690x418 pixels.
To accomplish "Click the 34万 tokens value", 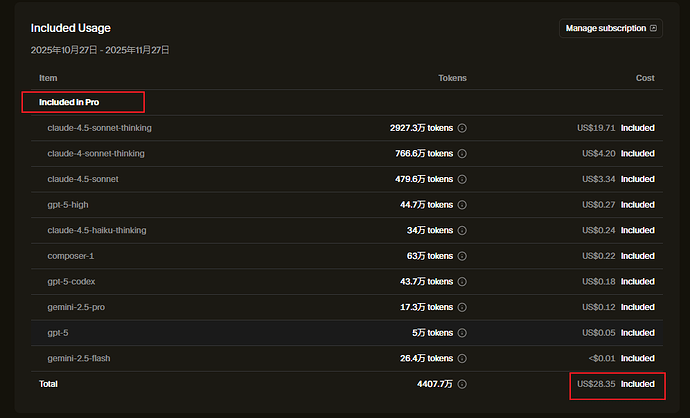I will (x=430, y=230).
